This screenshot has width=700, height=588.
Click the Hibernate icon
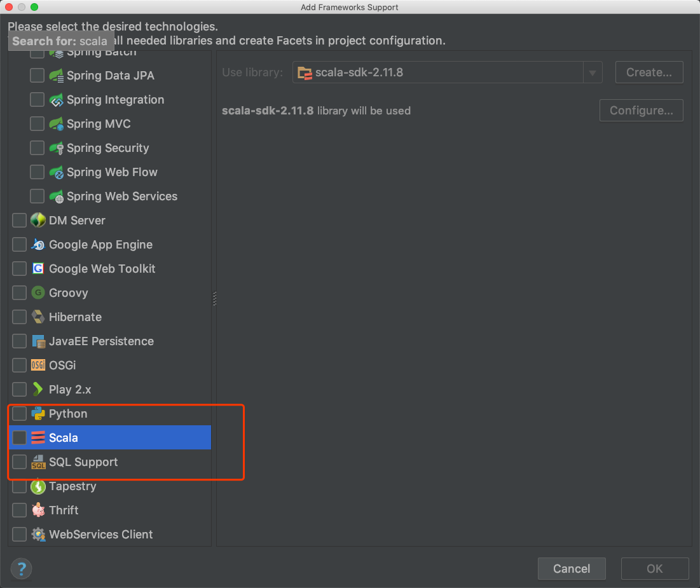[38, 317]
